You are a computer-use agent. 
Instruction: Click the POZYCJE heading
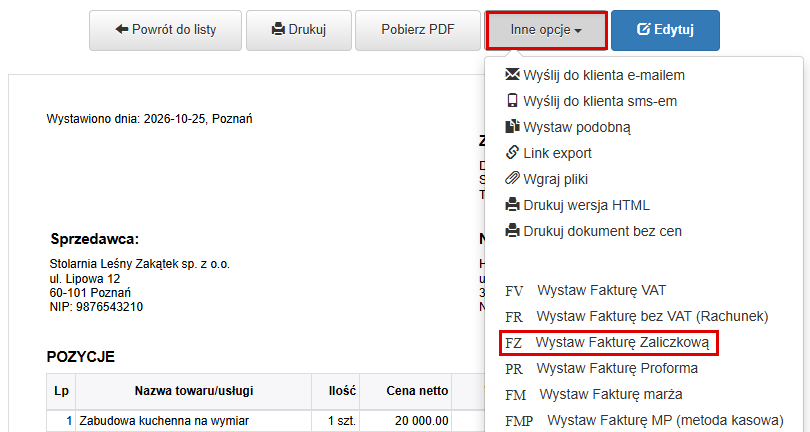point(81,357)
